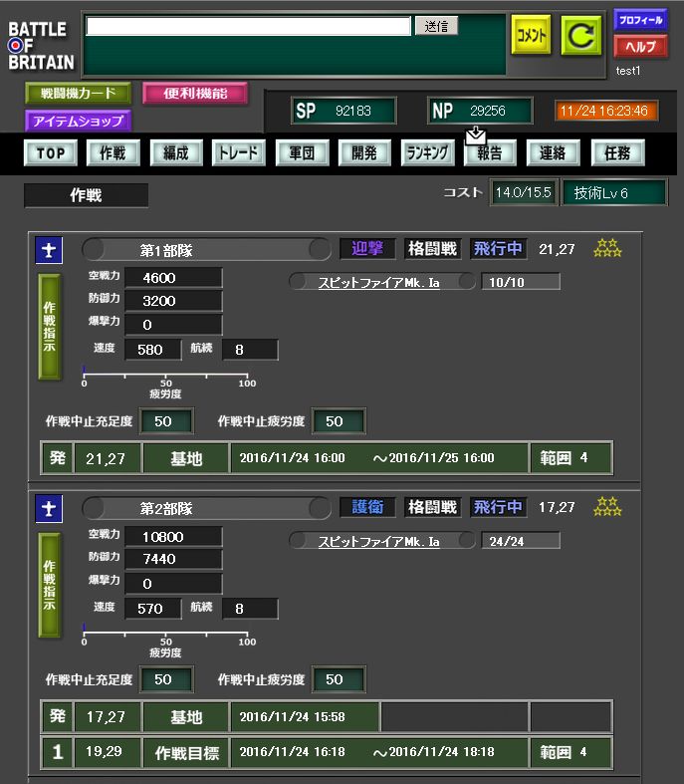Screen dimensions: 684x784
Task: Click the green refresh arrow button
Action: coord(581,35)
